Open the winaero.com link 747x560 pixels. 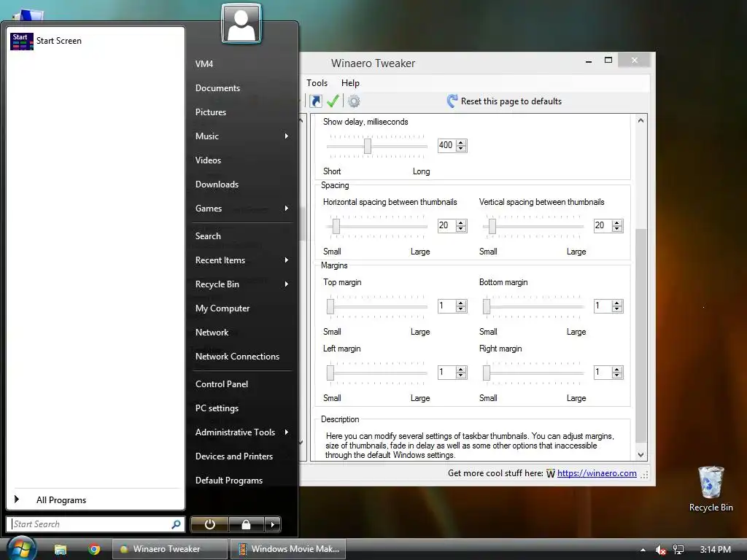tap(597, 472)
